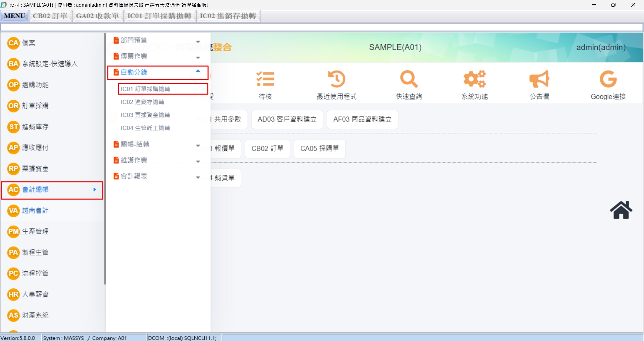This screenshot has height=341, width=644.
Task: Click the empty input bar below tabs
Action: point(321,27)
